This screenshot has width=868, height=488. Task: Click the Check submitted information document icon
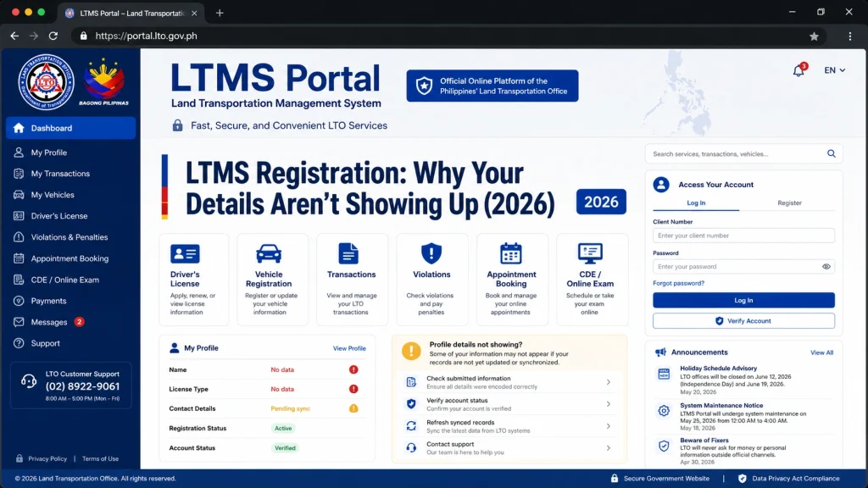411,382
